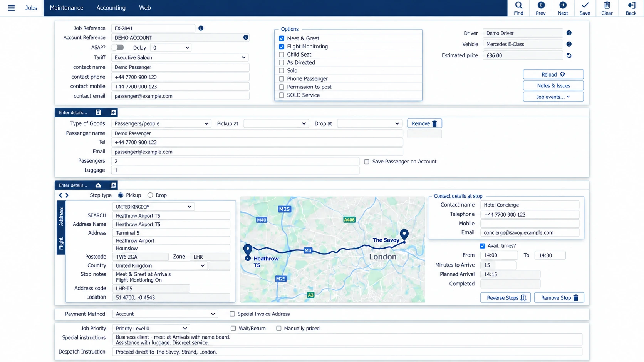Image resolution: width=644 pixels, height=362 pixels.
Task: Open Driver info icon
Action: click(x=569, y=33)
